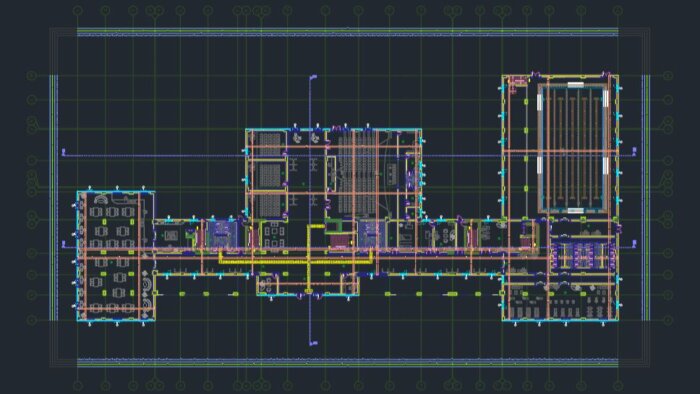The image size is (700, 394).
Task: Click the lower-left horizontal section line end marker
Action: [63, 244]
